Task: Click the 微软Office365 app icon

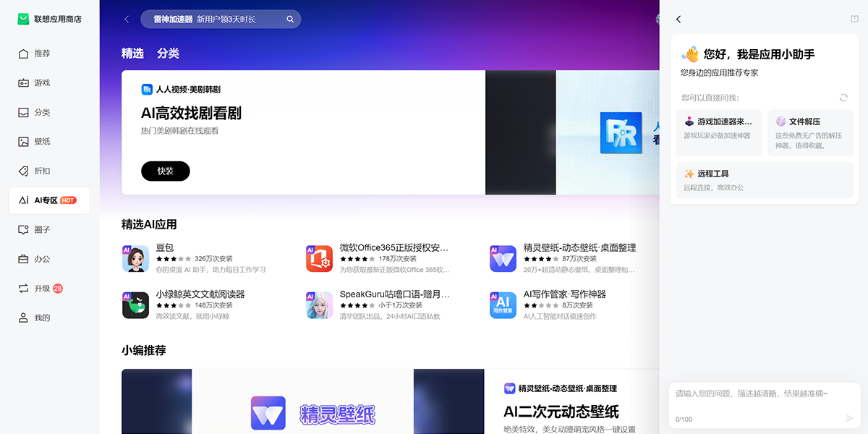Action: [x=319, y=259]
